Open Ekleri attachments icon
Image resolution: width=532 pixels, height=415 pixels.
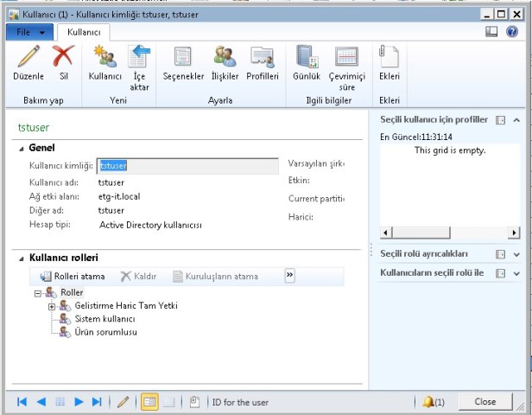[x=389, y=58]
